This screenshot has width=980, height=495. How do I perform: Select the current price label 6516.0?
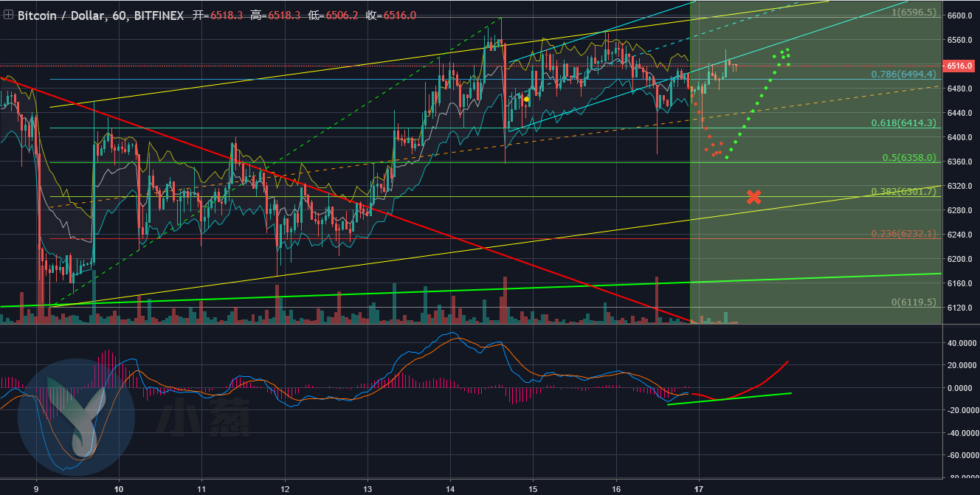coord(959,66)
